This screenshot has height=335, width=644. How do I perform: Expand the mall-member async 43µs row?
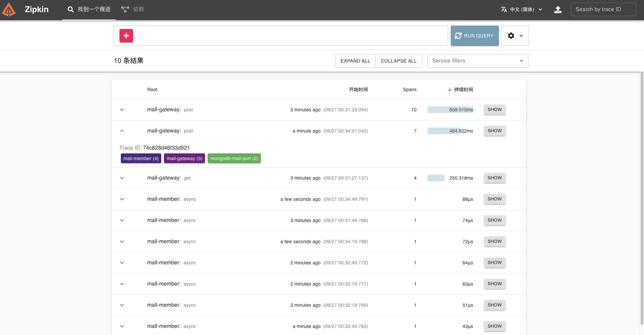pyautogui.click(x=122, y=326)
